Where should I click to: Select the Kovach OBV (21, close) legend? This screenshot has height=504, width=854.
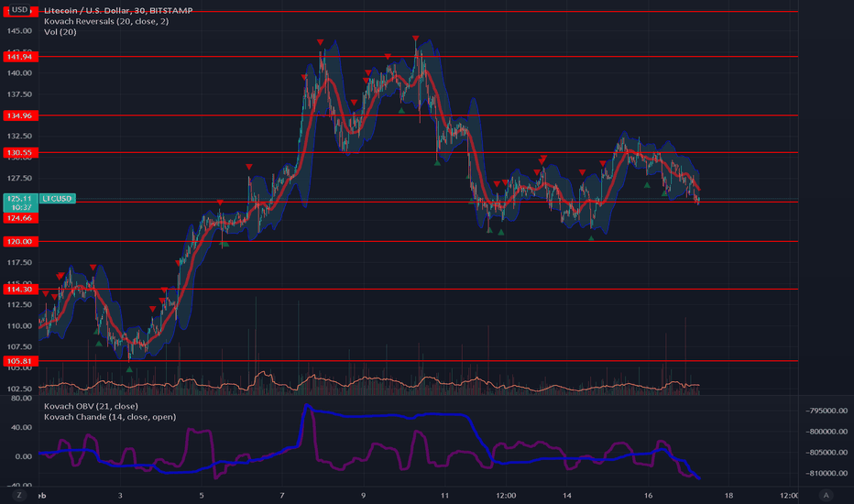[91, 406]
